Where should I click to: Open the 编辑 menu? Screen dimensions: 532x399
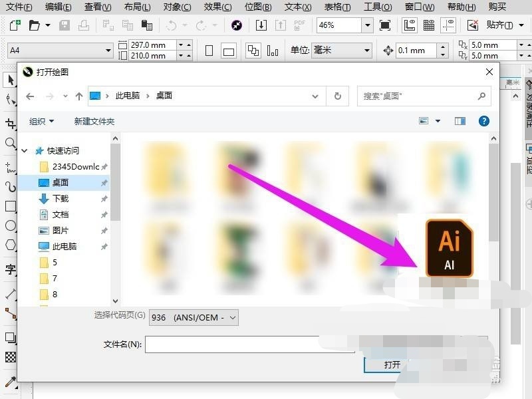[x=58, y=7]
